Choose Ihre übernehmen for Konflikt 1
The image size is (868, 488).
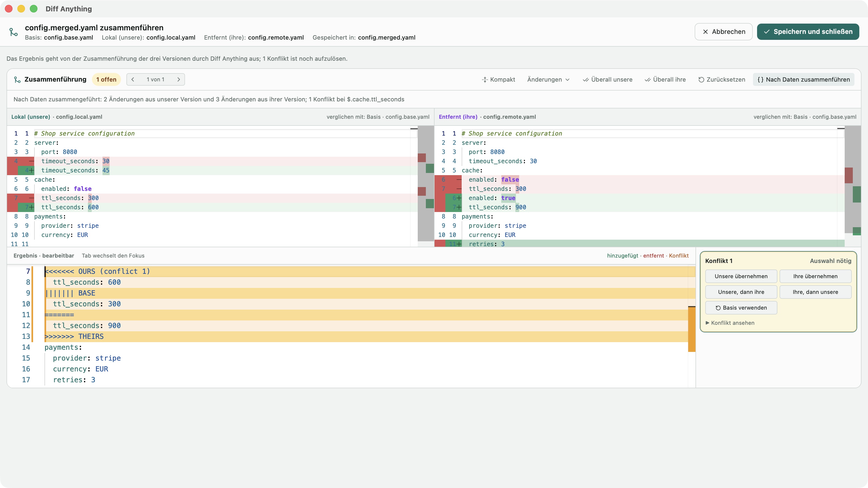(x=815, y=276)
